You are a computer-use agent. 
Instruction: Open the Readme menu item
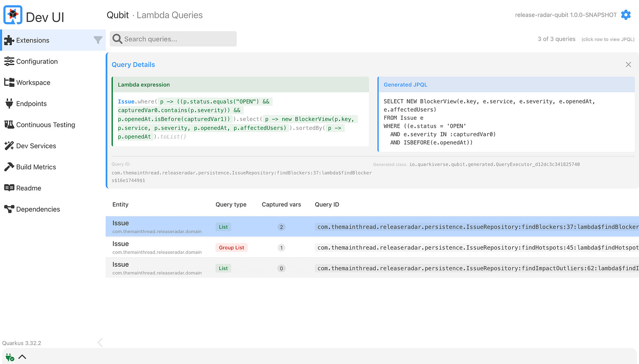53,188
